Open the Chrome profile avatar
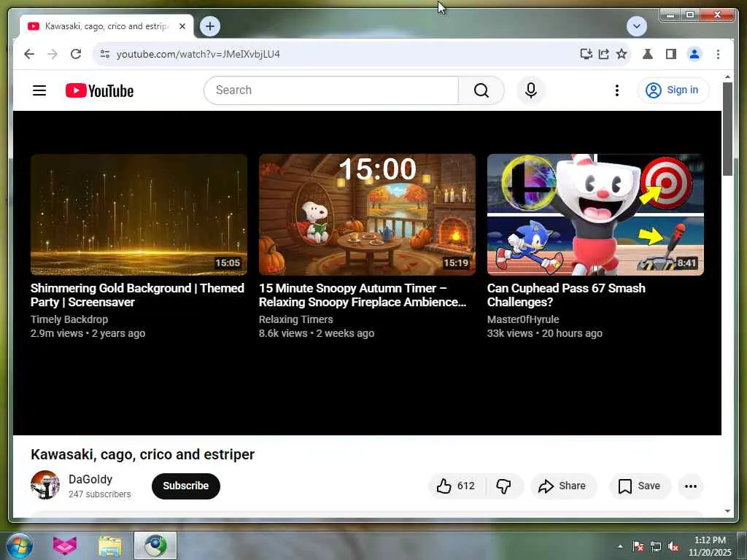Viewport: 747px width, 560px height. [694, 54]
